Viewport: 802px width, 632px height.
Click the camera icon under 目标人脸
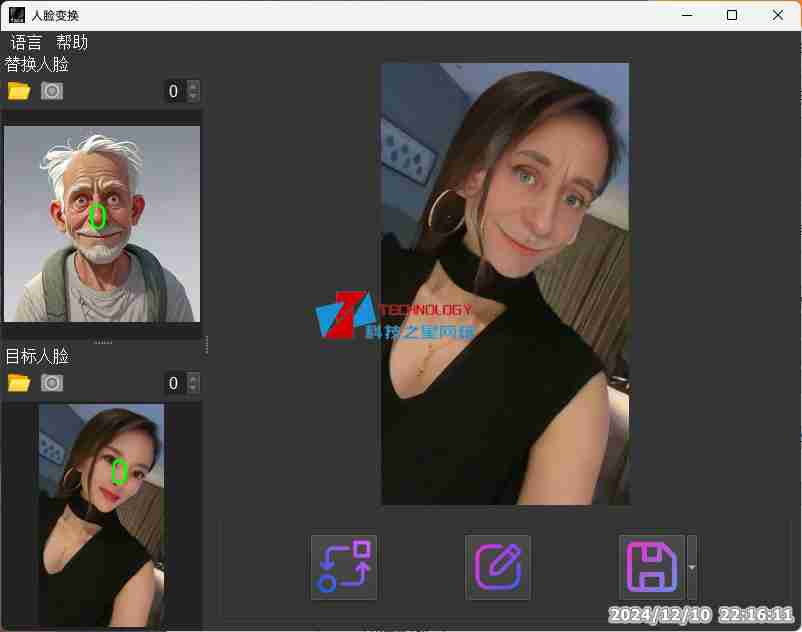point(52,382)
